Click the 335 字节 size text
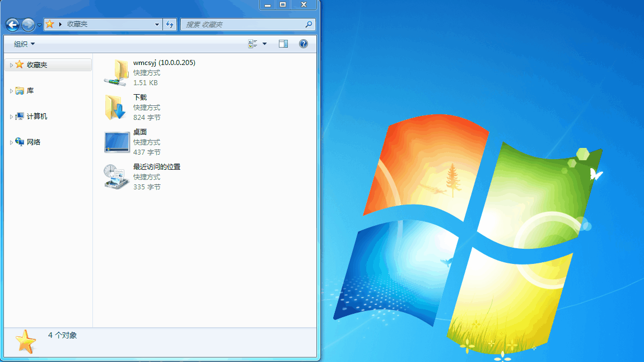This screenshot has width=644, height=362. (147, 187)
